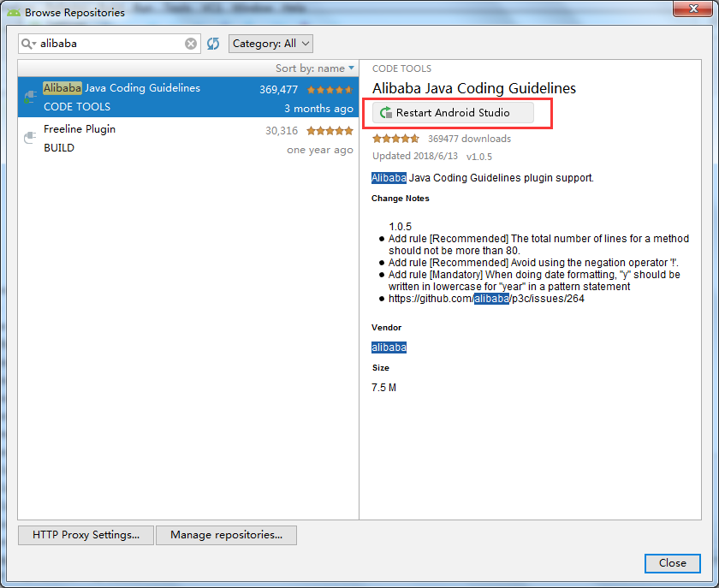Click the 369477 downloads text
The image size is (719, 588).
point(470,139)
